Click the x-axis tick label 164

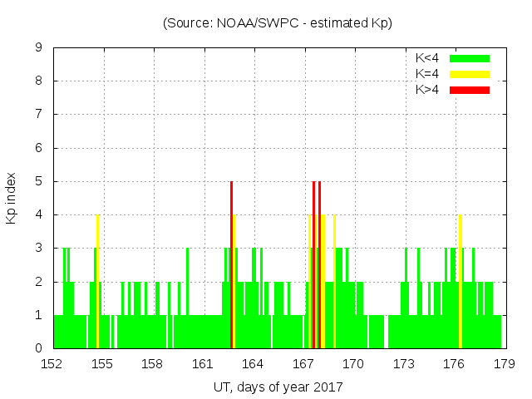(x=253, y=363)
